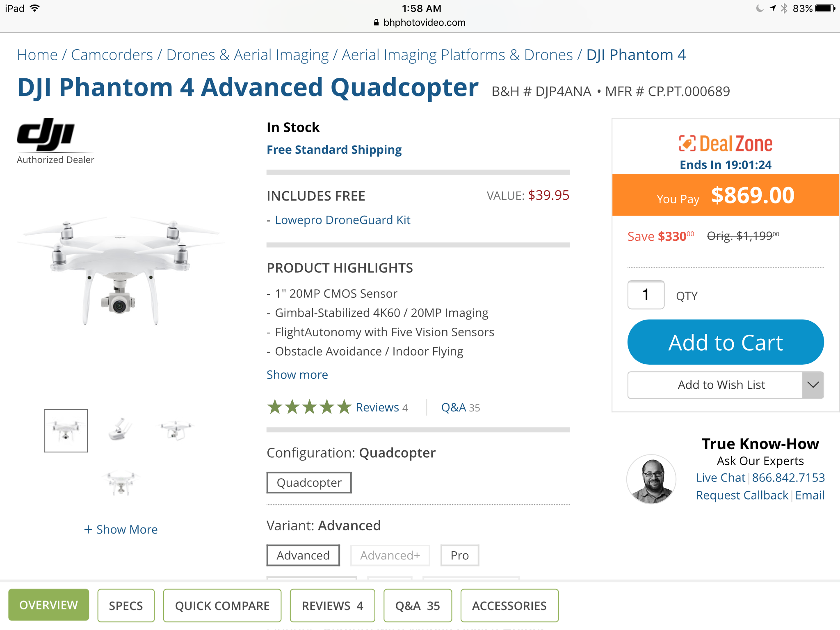Open the Add to Wish List dropdown arrow
Viewport: 840px width, 630px height.
[813, 385]
